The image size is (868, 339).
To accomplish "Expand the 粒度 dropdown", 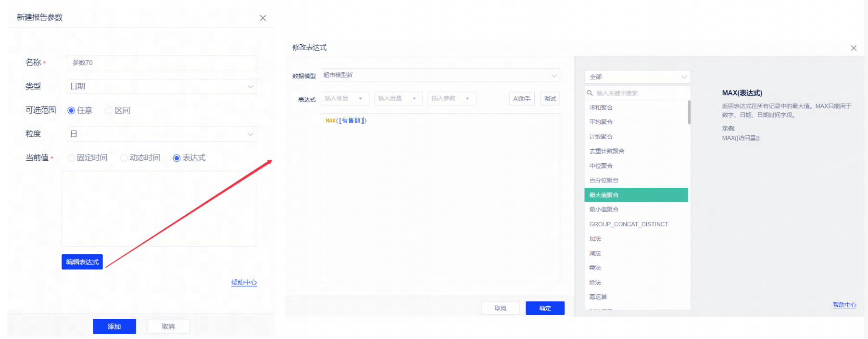I will pyautogui.click(x=162, y=134).
